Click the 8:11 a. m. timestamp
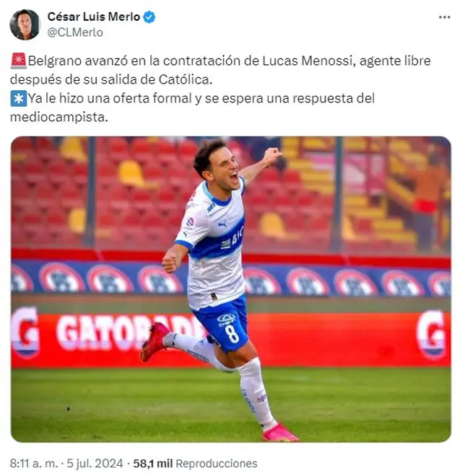 coord(33,464)
